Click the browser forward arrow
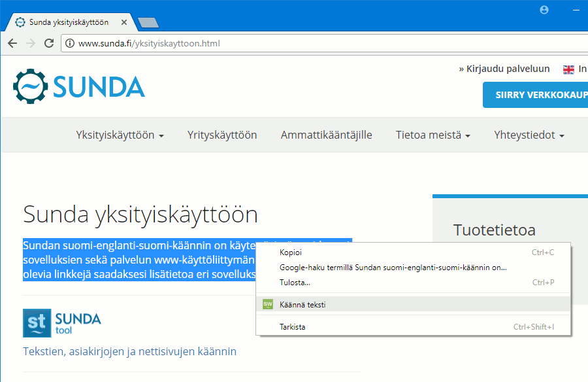The width and height of the screenshot is (588, 382). coord(31,43)
